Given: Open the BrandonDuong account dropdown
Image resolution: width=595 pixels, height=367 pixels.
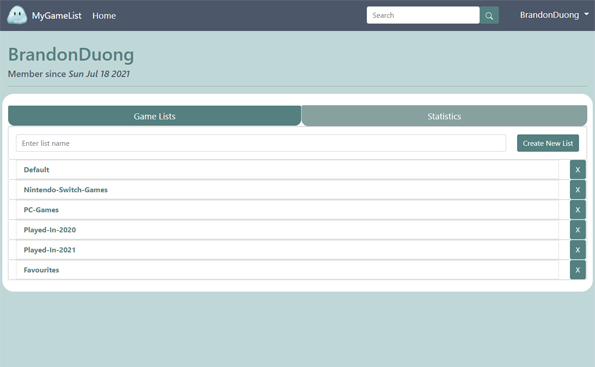Looking at the screenshot, I should (554, 15).
